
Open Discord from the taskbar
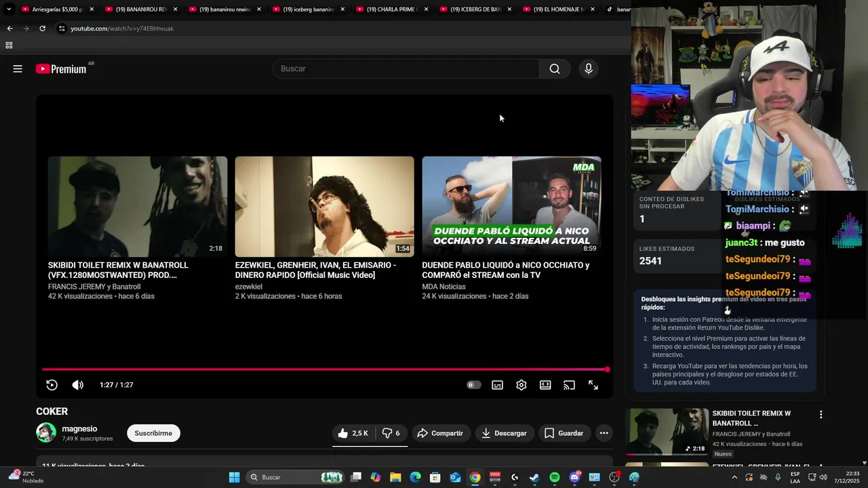pos(574,477)
